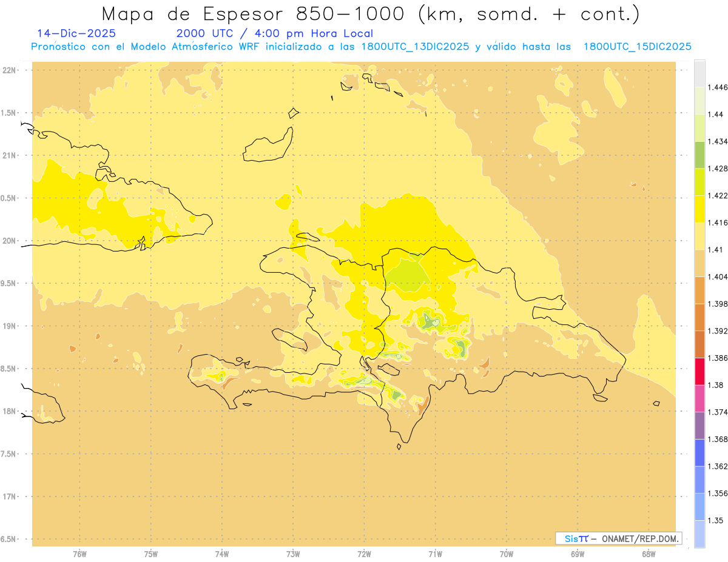Click the color scale value '1.35'
This screenshot has width=728, height=562.
point(716,520)
